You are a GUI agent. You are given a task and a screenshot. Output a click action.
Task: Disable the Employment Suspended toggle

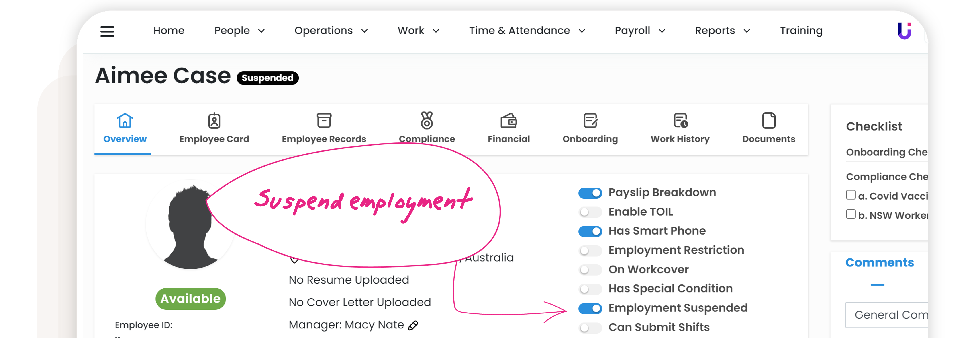click(x=590, y=308)
